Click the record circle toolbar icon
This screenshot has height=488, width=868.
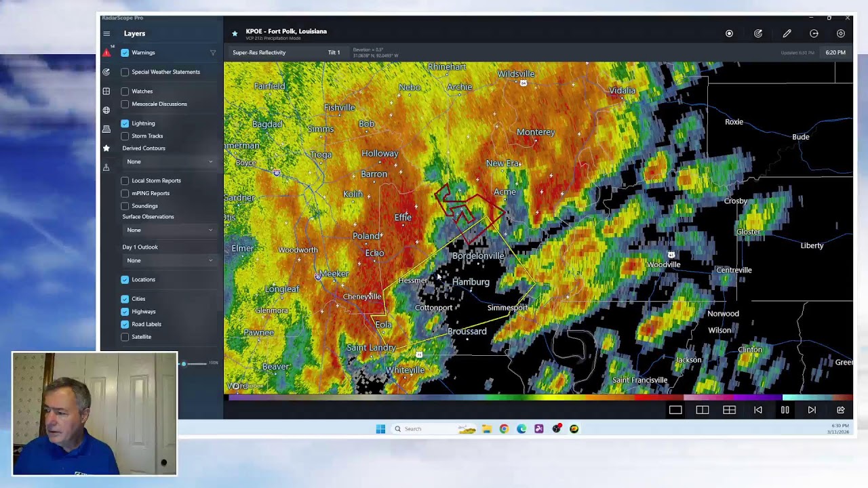point(729,33)
